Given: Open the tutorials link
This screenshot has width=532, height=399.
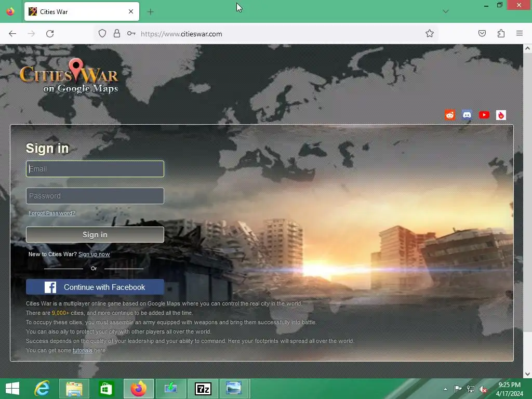Looking at the screenshot, I should click(x=83, y=351).
